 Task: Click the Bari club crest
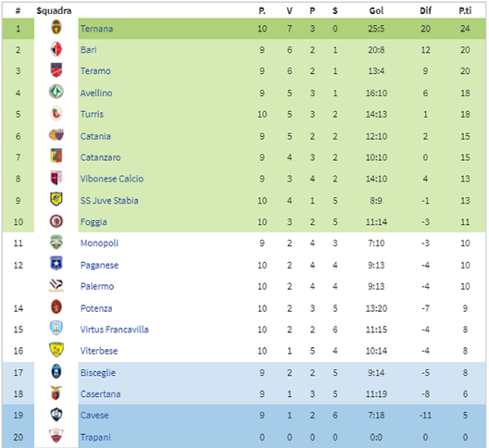[56, 49]
